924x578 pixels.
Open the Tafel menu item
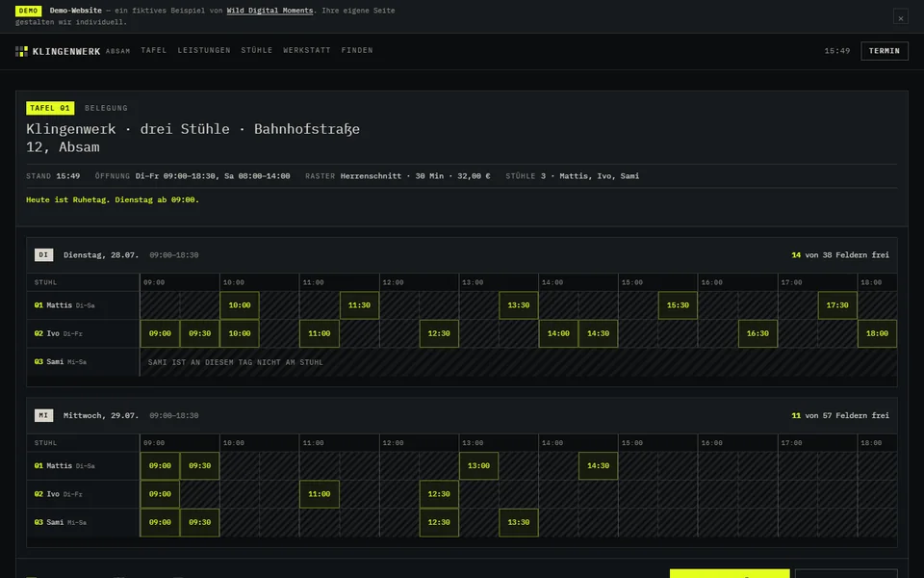coord(154,50)
